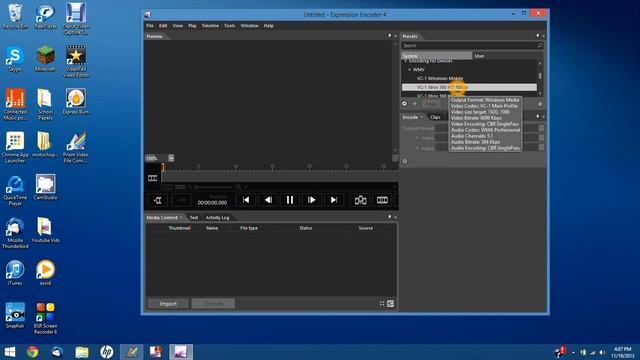
Task: Open the Tools menu
Action: pyautogui.click(x=229, y=26)
